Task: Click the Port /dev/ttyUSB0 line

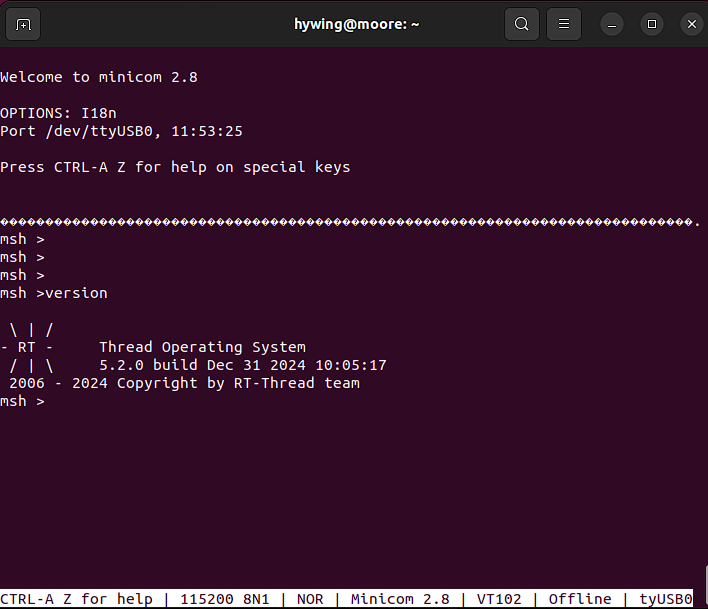Action: coord(121,131)
